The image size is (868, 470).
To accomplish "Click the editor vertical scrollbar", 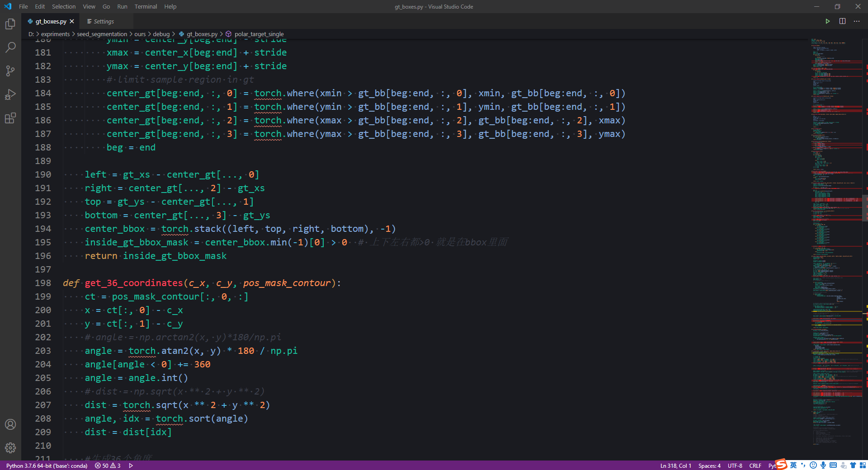I will click(x=864, y=208).
